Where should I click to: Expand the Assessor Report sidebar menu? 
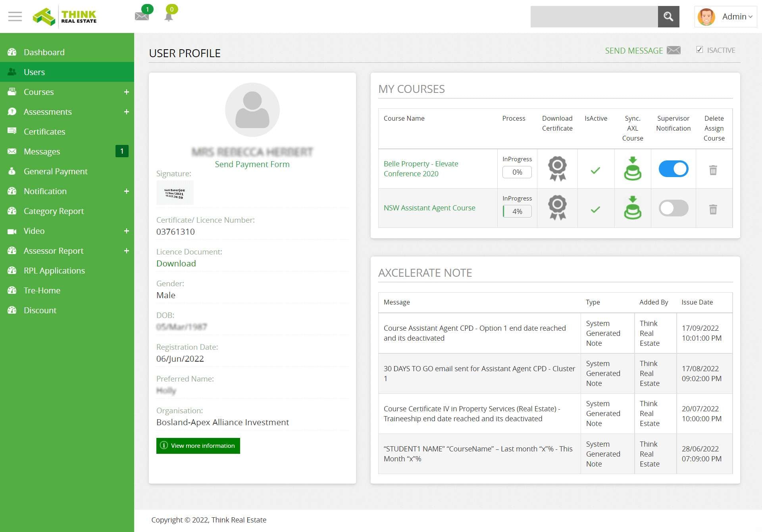pyautogui.click(x=127, y=251)
